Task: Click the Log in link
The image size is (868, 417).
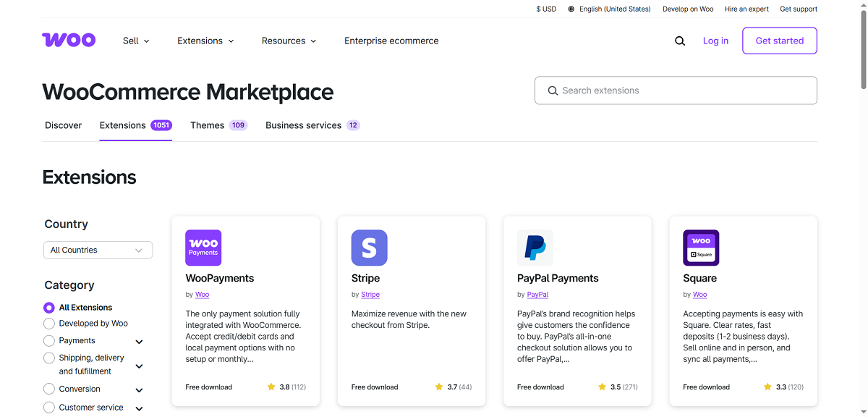Action: pyautogui.click(x=715, y=41)
